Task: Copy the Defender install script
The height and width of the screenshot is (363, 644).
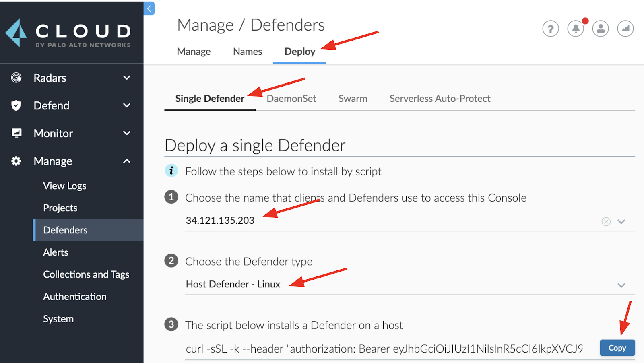Action: (x=617, y=348)
